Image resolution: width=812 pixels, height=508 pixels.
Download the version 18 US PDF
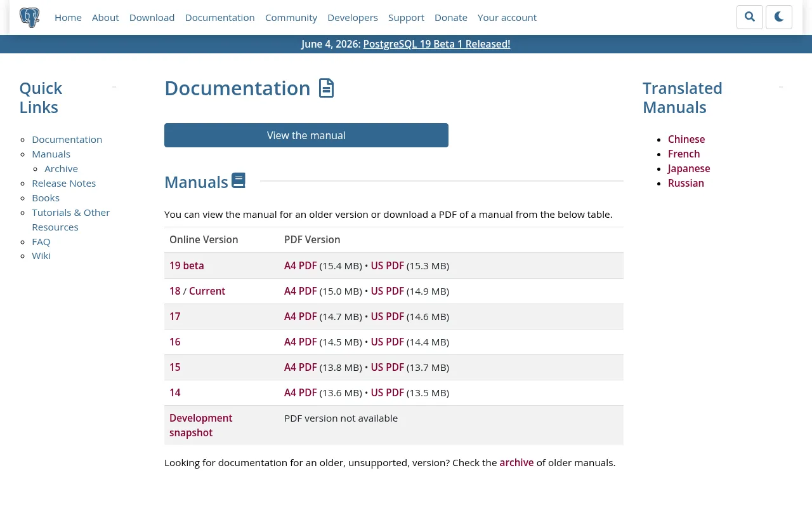[x=388, y=291]
